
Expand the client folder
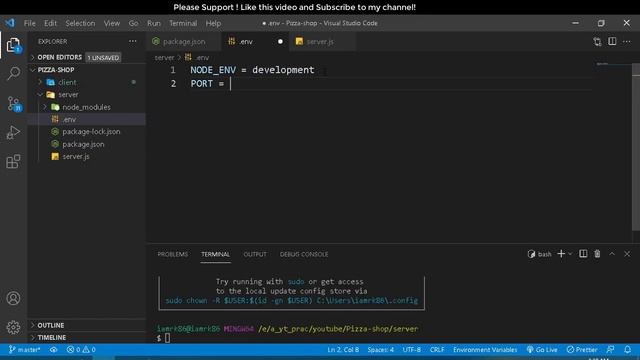pos(67,82)
